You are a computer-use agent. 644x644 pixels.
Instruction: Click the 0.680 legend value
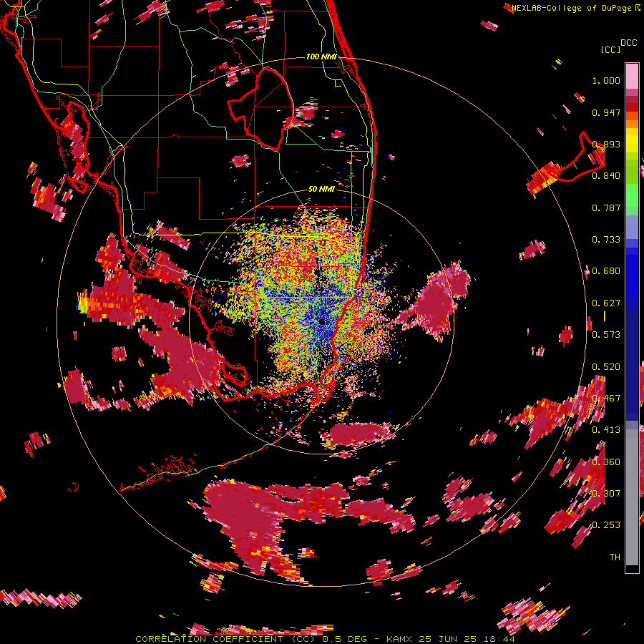pos(606,271)
